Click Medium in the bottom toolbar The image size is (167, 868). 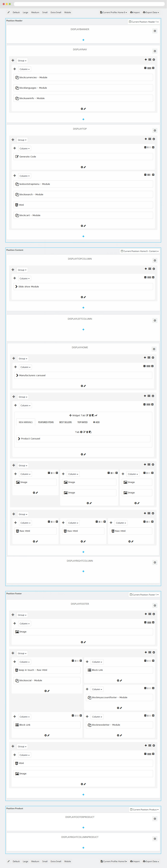coord(35,861)
